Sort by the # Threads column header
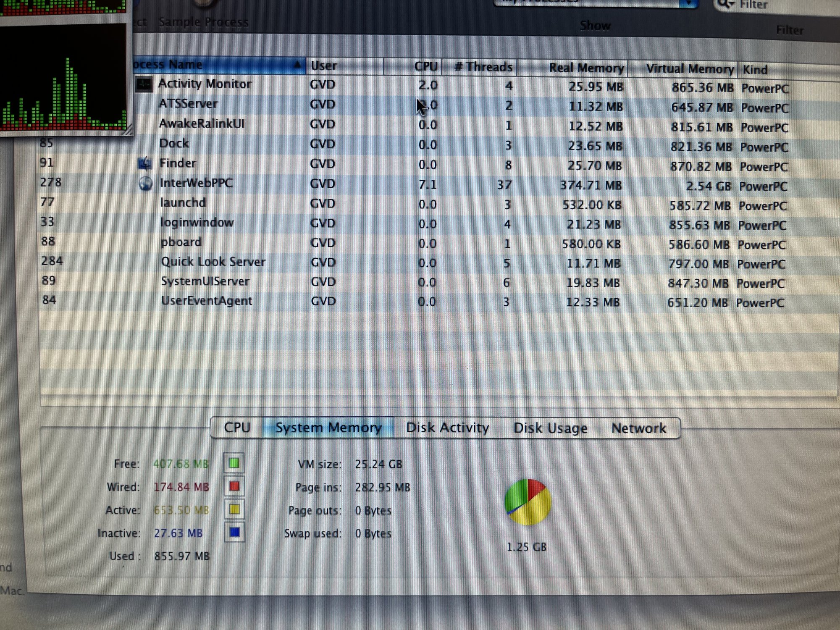 coord(483,67)
